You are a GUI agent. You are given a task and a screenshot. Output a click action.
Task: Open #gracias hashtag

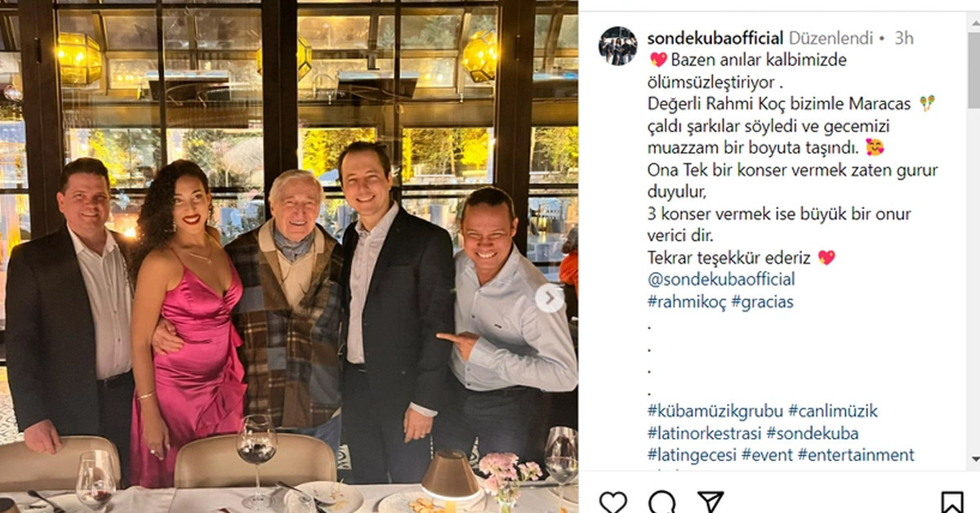tap(762, 301)
